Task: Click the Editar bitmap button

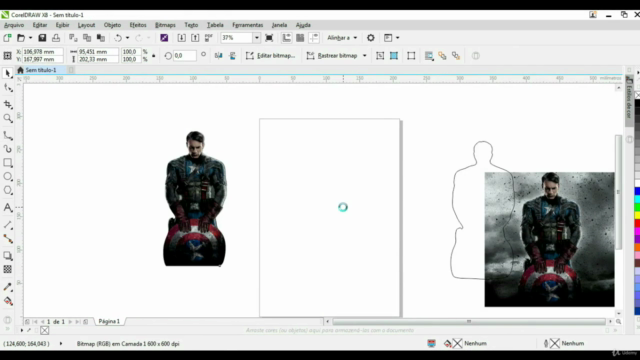Action: pyautogui.click(x=270, y=56)
